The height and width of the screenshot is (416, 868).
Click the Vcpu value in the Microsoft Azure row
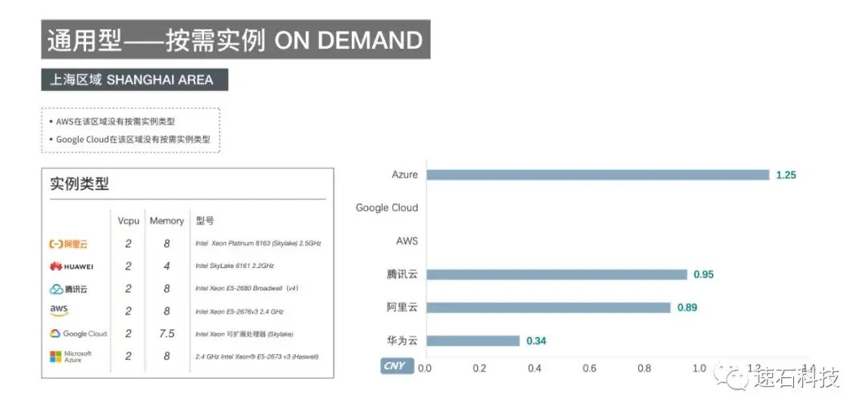click(x=129, y=356)
